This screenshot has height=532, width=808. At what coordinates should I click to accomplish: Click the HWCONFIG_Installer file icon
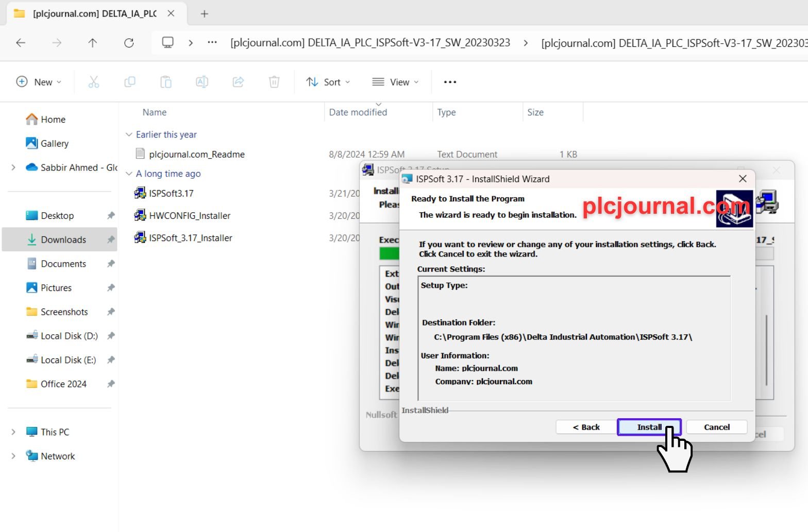tap(140, 215)
